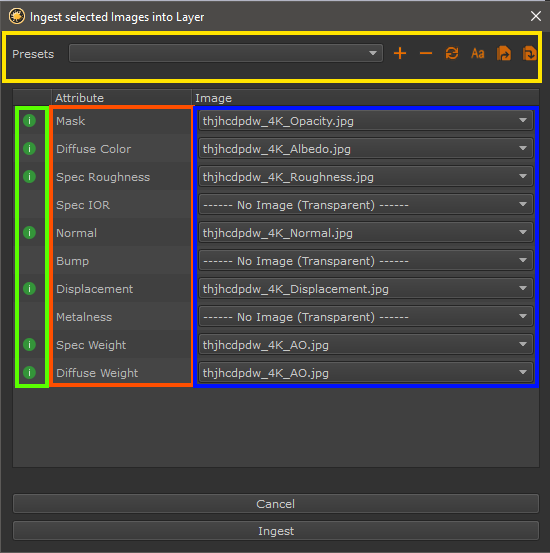Click the info icon next to Displacement
The width and height of the screenshot is (550, 553).
coord(29,288)
